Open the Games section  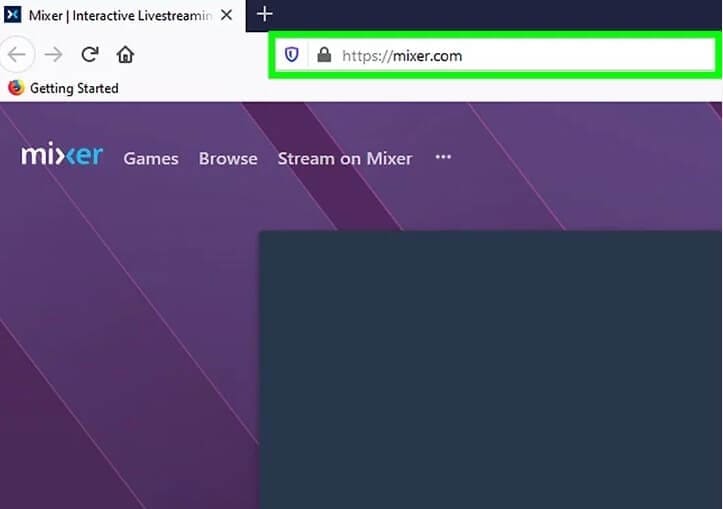pyautogui.click(x=151, y=159)
